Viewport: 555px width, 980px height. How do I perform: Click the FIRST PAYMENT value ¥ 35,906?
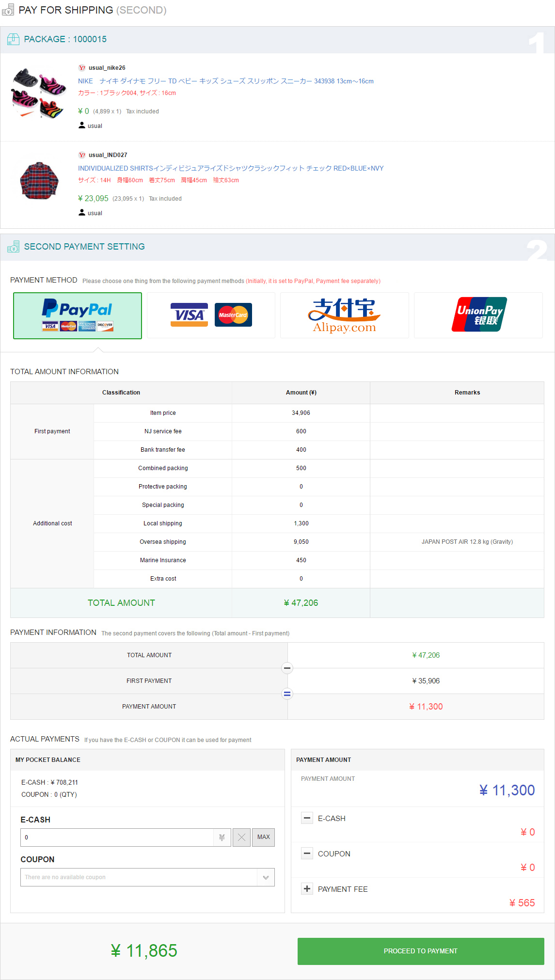pyautogui.click(x=426, y=681)
